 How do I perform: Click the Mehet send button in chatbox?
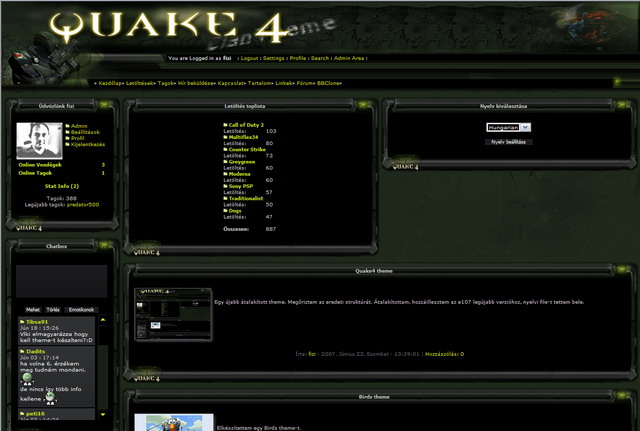pos(33,310)
